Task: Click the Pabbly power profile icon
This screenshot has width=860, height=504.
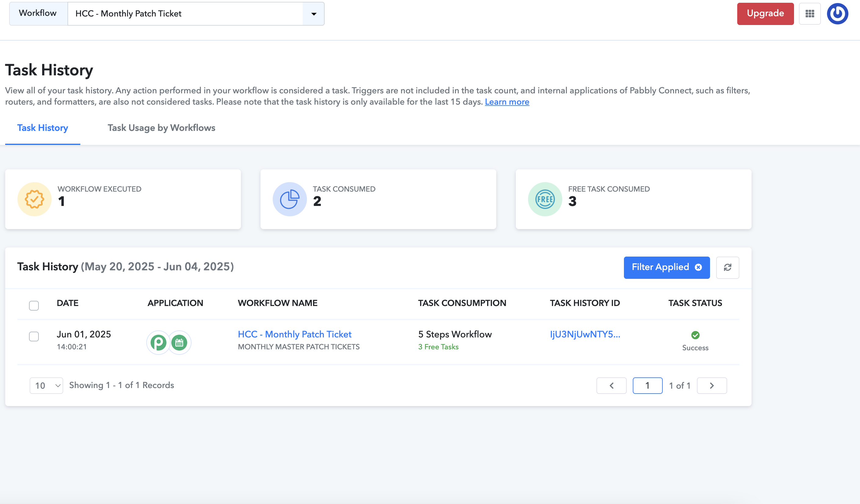Action: coord(837,14)
